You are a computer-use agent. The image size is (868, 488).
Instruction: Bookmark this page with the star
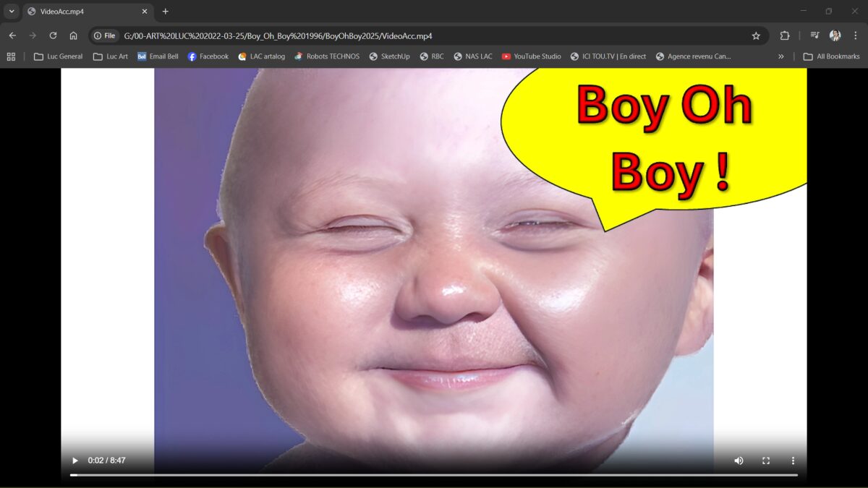pyautogui.click(x=756, y=35)
